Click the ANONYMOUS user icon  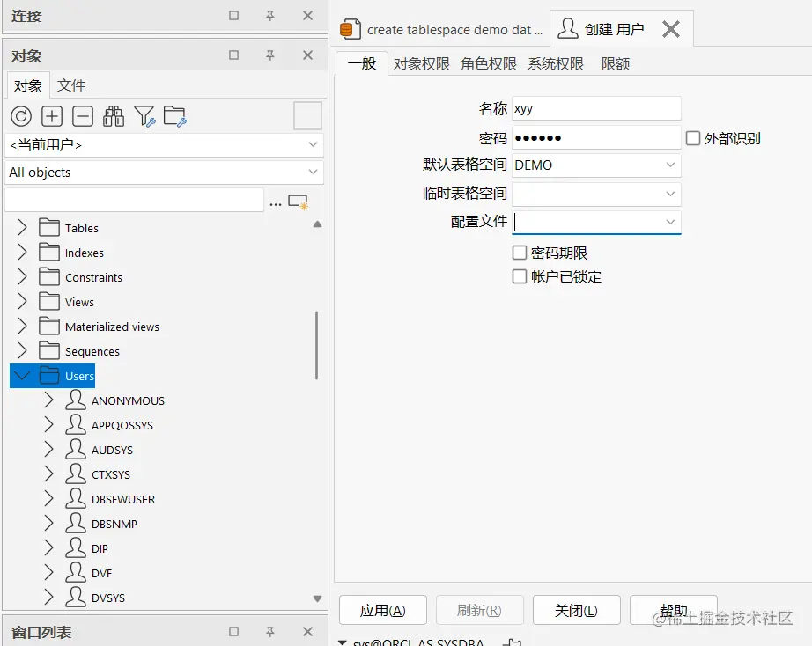point(76,400)
